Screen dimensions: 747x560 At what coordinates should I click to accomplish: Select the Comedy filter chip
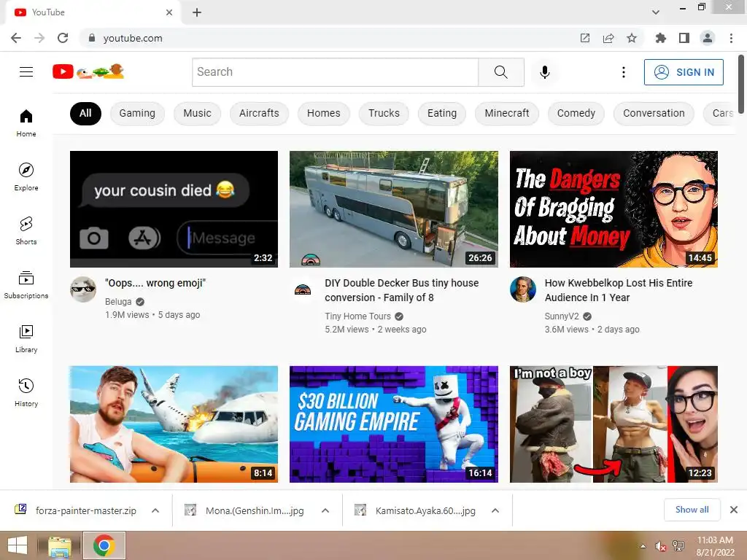(x=576, y=113)
